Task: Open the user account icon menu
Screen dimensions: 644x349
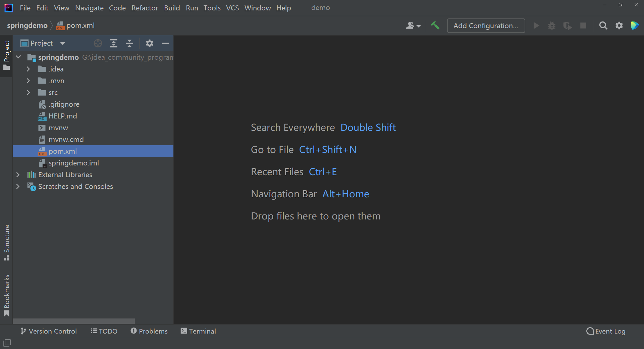Action: pos(413,26)
